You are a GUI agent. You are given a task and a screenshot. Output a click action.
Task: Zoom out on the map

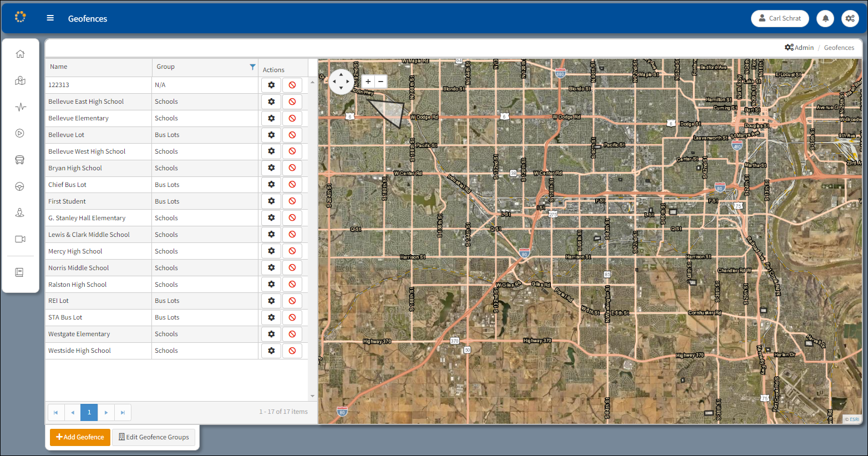[x=380, y=82]
